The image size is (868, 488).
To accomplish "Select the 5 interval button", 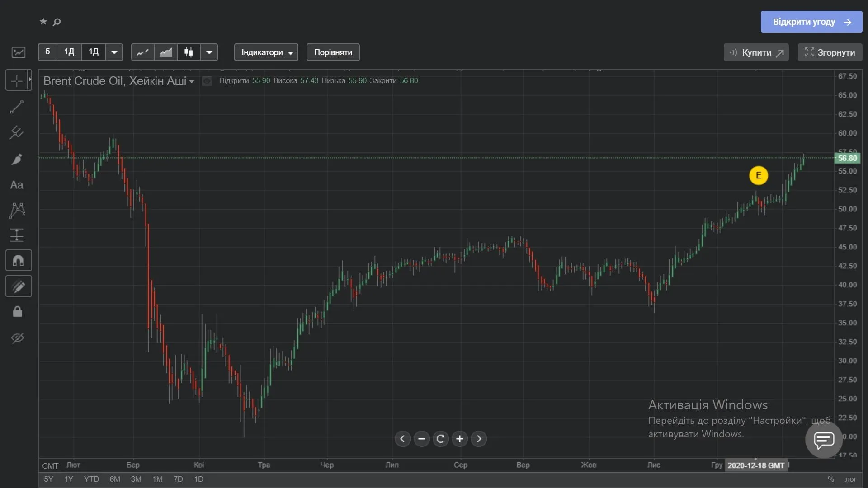I will tap(47, 52).
